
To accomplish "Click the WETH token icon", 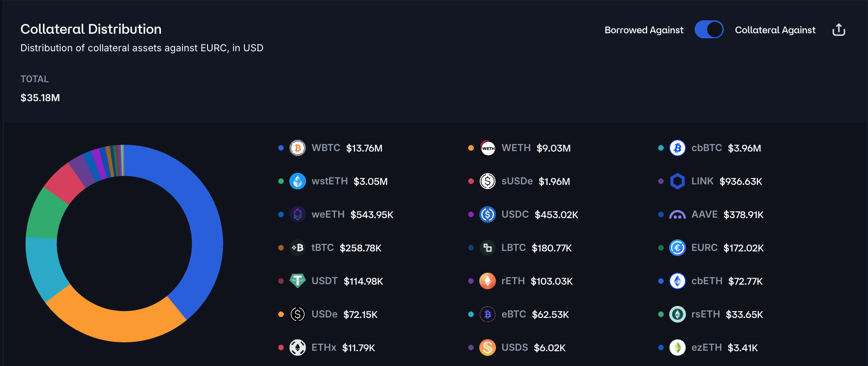I will (488, 148).
